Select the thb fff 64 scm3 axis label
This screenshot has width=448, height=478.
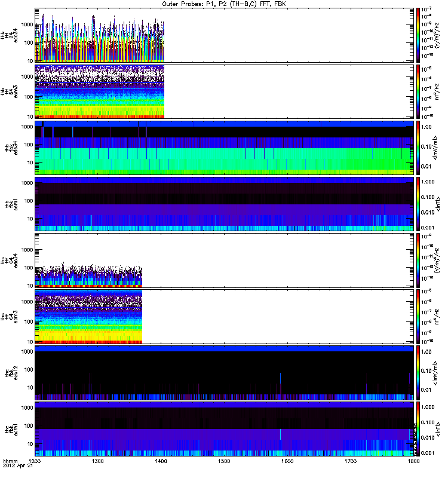(x=9, y=91)
